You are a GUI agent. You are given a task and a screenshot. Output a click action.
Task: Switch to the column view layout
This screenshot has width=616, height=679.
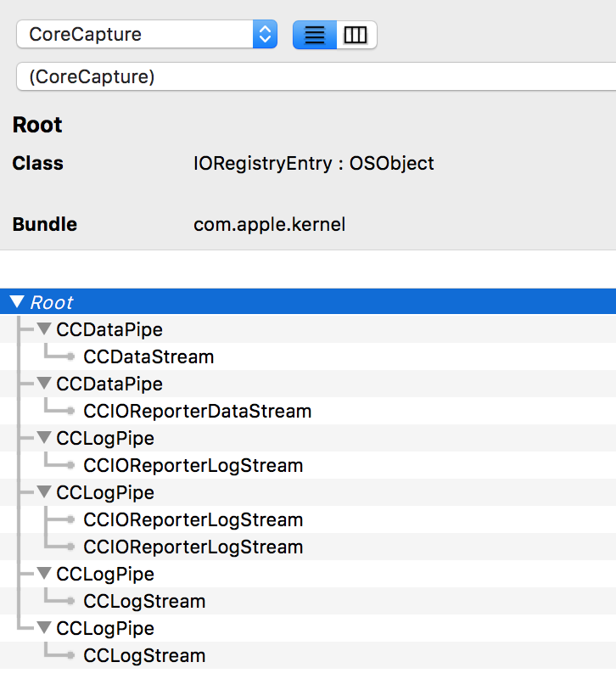pyautogui.click(x=356, y=35)
